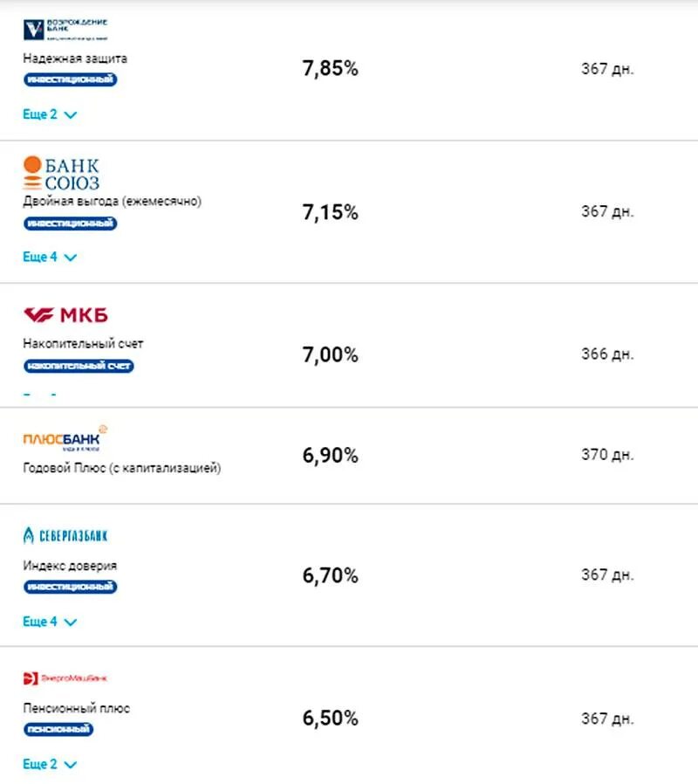Expand 'Еще 2' under Надежная защита
This screenshot has width=698, height=784.
tap(50, 114)
